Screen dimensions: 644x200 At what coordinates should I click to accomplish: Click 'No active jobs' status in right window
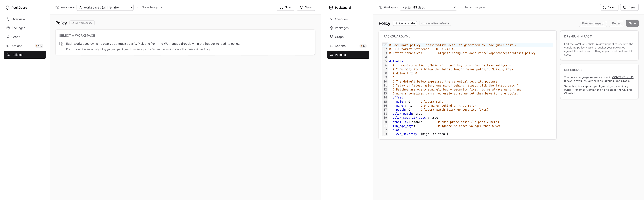pyautogui.click(x=475, y=7)
